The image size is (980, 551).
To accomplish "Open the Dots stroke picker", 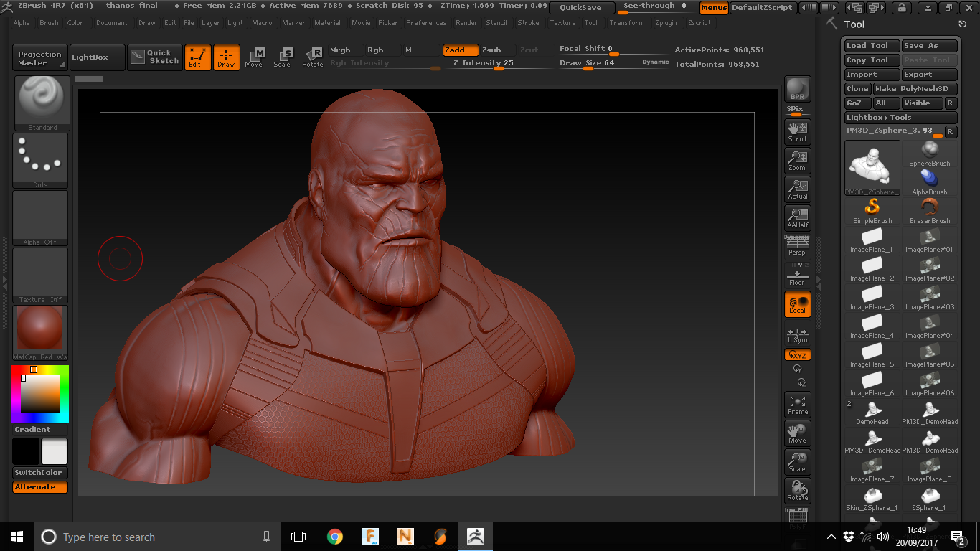I will 40,161.
